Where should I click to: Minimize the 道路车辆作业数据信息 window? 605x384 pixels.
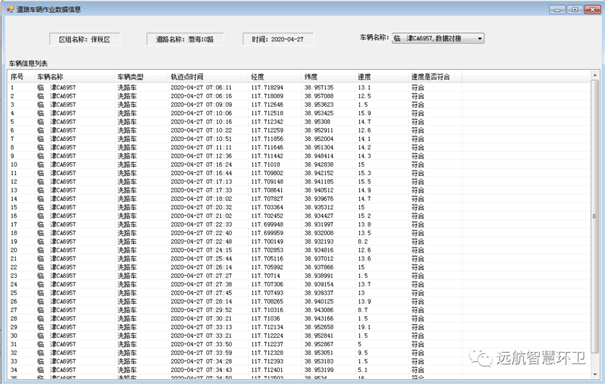(557, 10)
